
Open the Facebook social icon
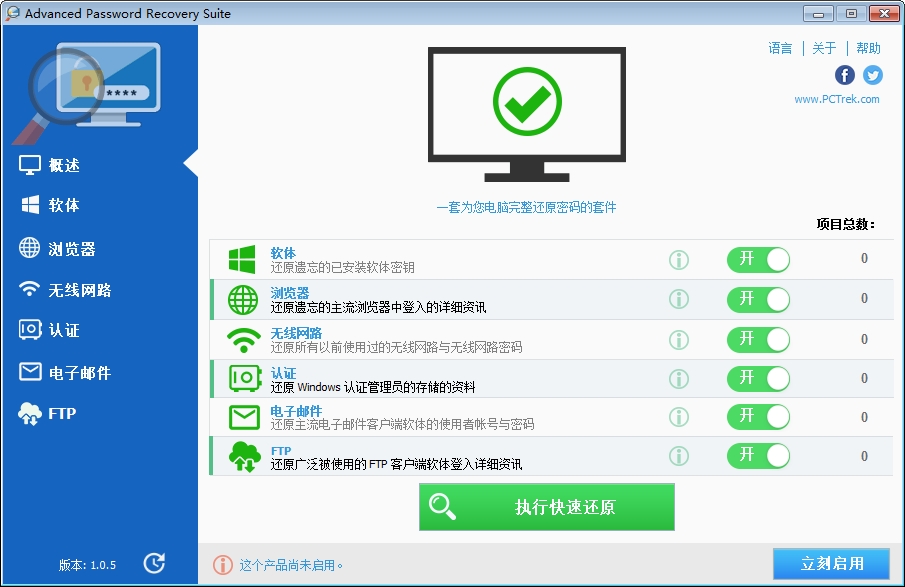coord(843,75)
